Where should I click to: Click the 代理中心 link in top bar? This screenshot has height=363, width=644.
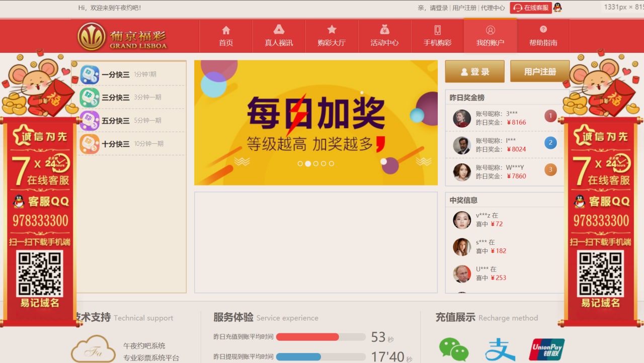[x=493, y=8]
